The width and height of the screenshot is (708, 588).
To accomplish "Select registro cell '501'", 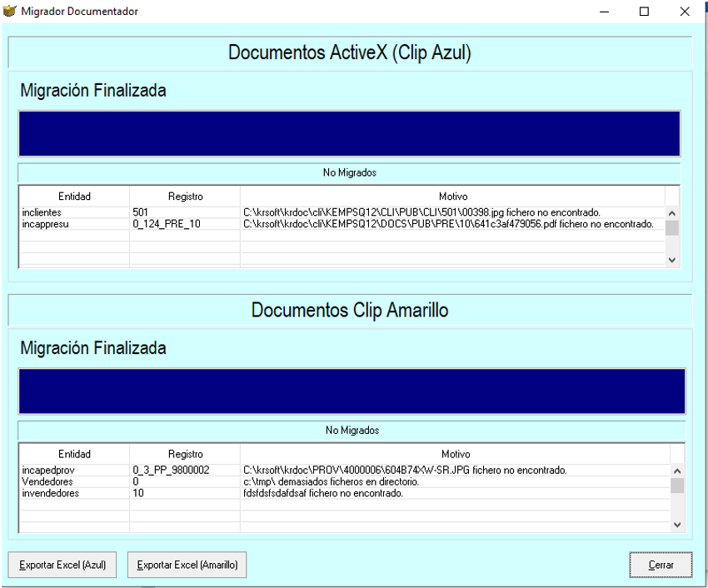I will coord(185,212).
